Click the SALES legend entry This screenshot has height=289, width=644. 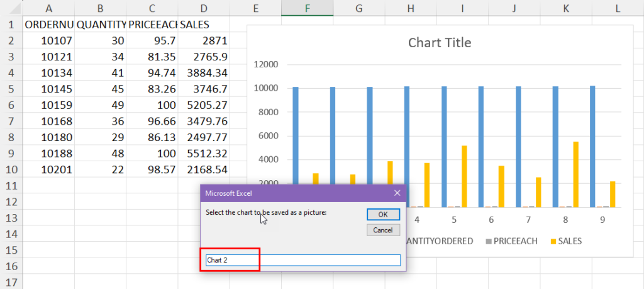click(567, 241)
